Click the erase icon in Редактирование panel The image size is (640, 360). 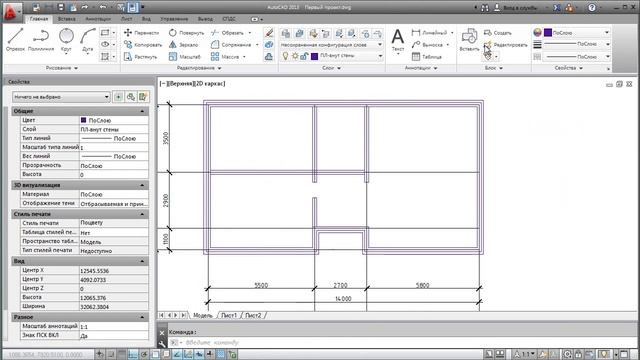[269, 33]
